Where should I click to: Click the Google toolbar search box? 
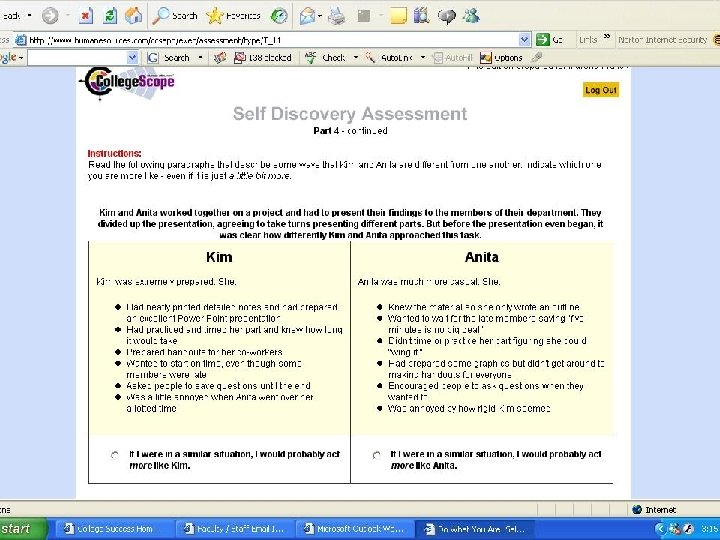point(77,57)
